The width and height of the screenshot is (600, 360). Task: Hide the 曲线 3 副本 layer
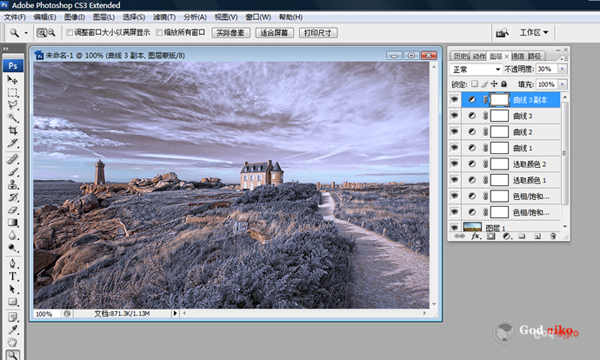point(454,99)
